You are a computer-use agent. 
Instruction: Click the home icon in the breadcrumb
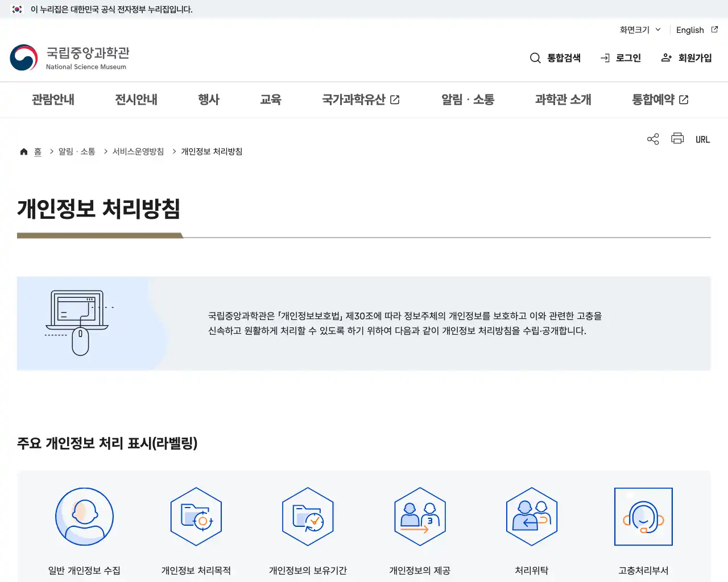pos(24,151)
